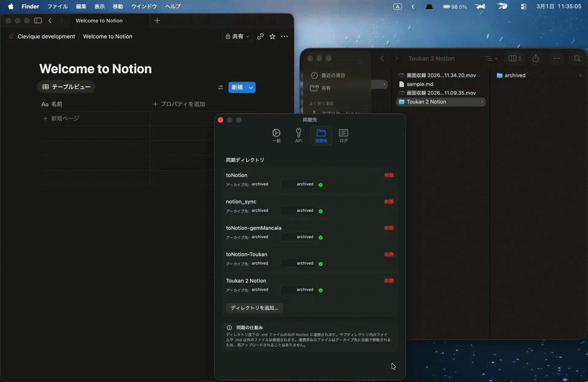Open the Apple menu

tap(11, 6)
